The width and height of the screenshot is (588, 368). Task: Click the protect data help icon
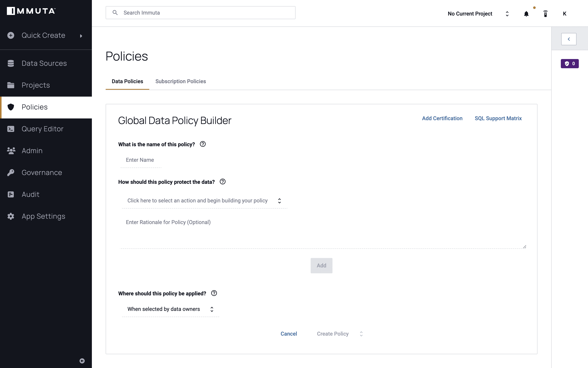(223, 182)
